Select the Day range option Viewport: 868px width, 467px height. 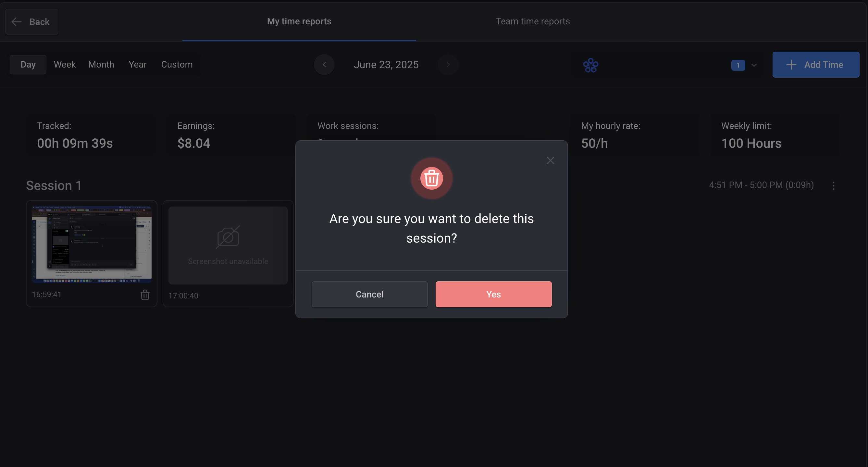pyautogui.click(x=28, y=64)
